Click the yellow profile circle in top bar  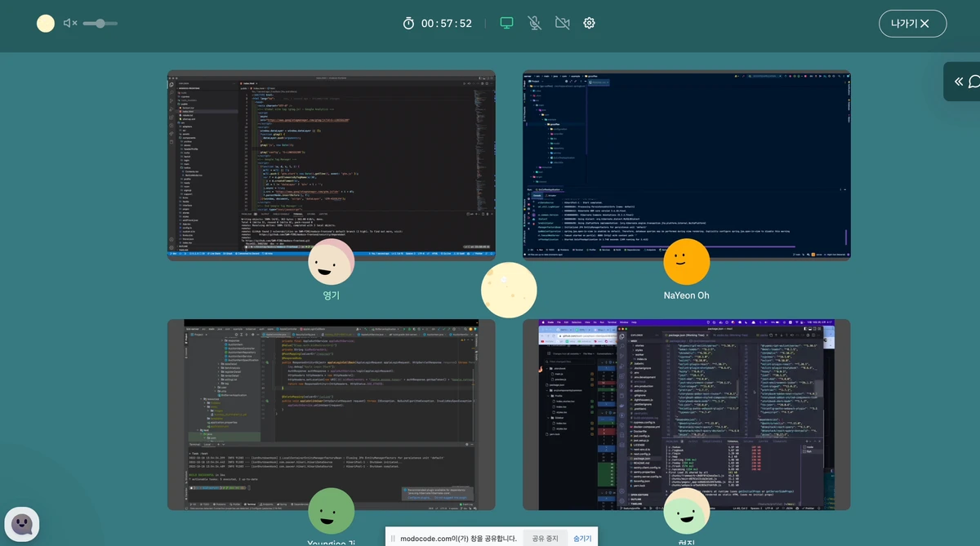46,24
